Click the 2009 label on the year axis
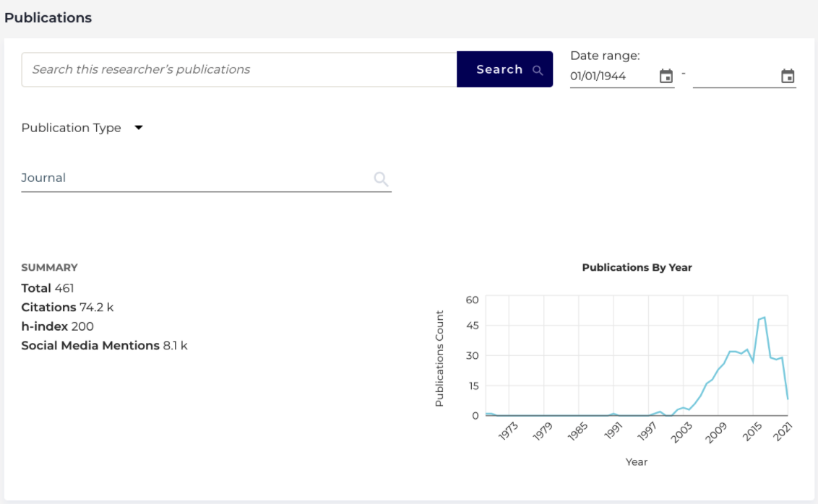This screenshot has width=818, height=504. pos(716,432)
